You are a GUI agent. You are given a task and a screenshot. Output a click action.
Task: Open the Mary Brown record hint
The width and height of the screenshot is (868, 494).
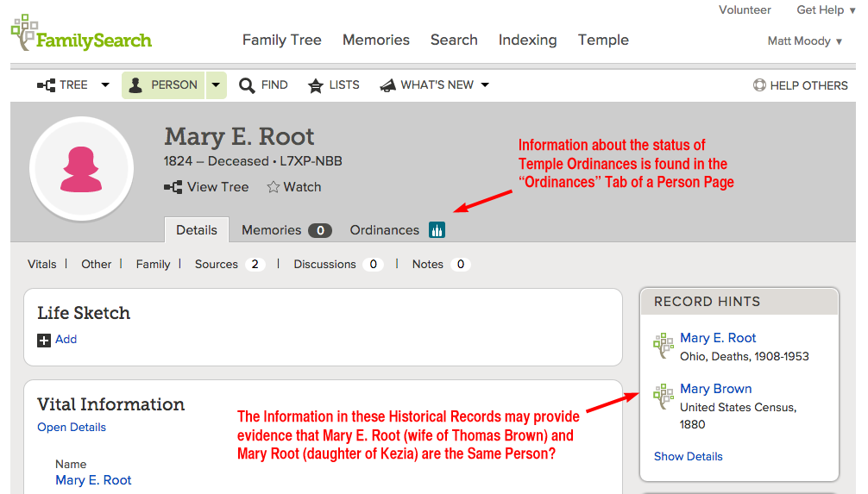coord(716,389)
